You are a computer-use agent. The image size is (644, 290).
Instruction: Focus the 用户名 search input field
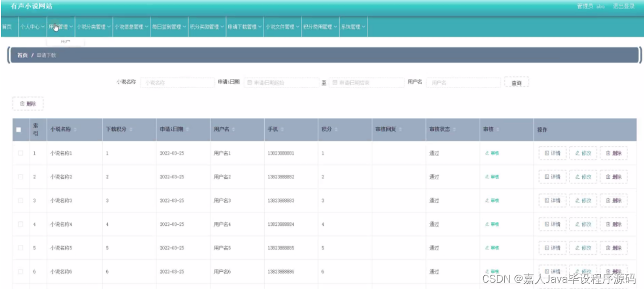(463, 82)
